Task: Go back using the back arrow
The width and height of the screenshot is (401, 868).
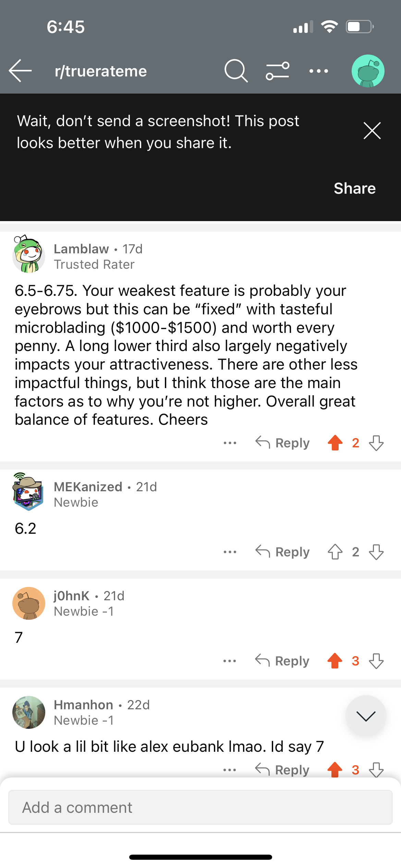Action: click(x=20, y=71)
